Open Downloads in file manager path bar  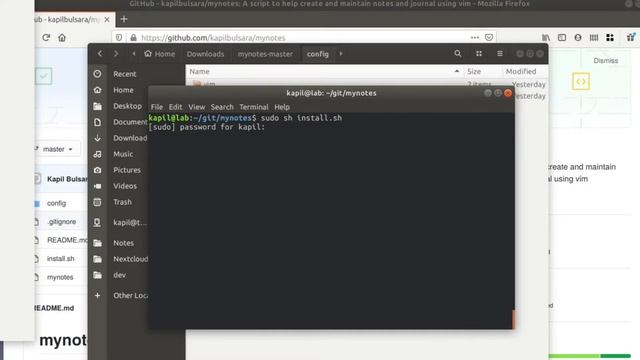coord(205,54)
